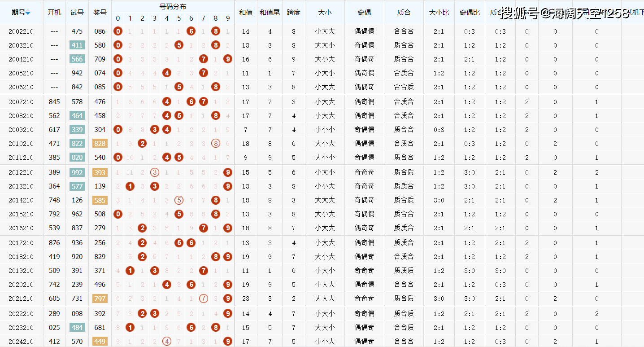Image resolution: width=644 pixels, height=347 pixels.
Task: Click 质质质 in row 2019210
Action: [404, 271]
